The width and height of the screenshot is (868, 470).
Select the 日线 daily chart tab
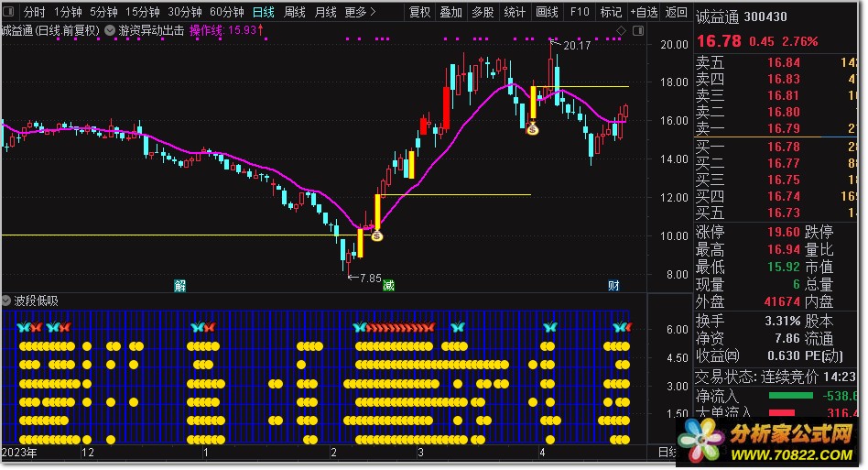[264, 12]
